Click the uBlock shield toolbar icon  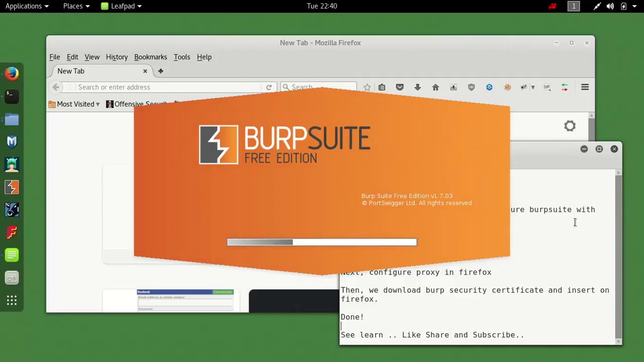471,87
